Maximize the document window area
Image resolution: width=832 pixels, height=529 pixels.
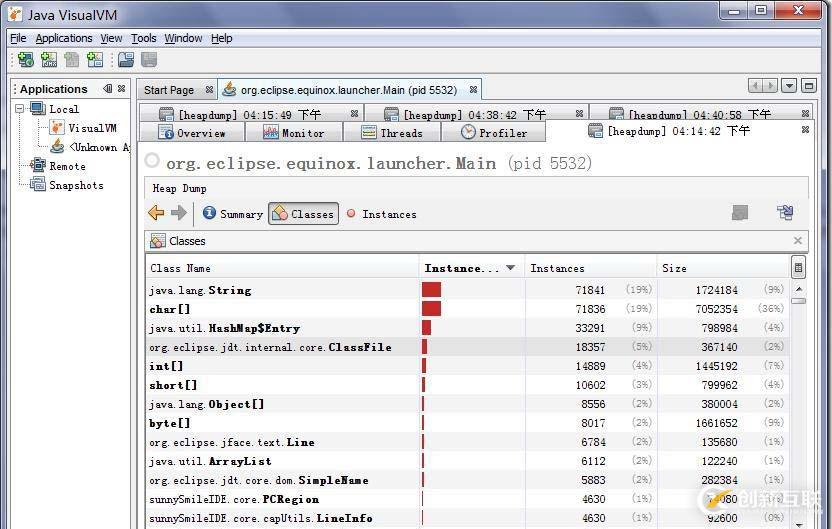(809, 85)
